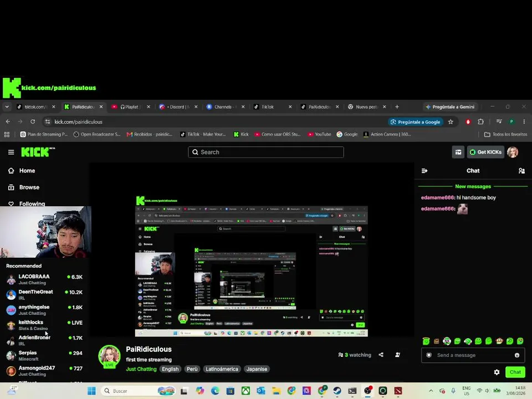
Task: Open the Chrome profile P icon
Action: (511, 121)
